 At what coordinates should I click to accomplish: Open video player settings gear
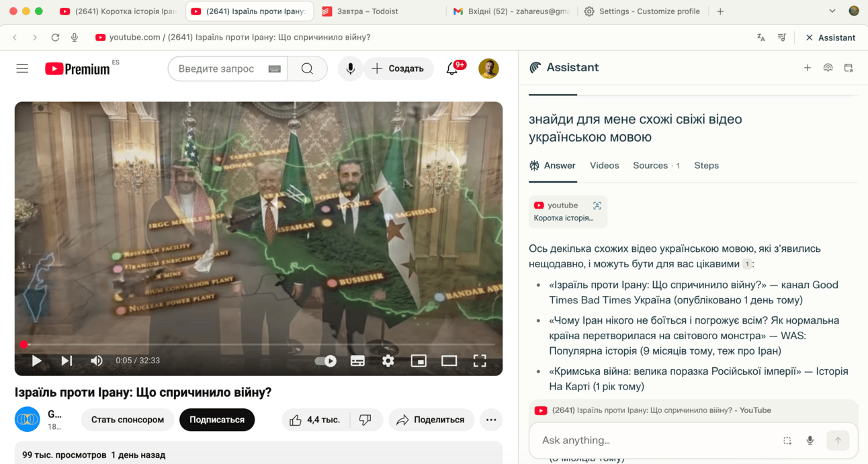coord(388,361)
